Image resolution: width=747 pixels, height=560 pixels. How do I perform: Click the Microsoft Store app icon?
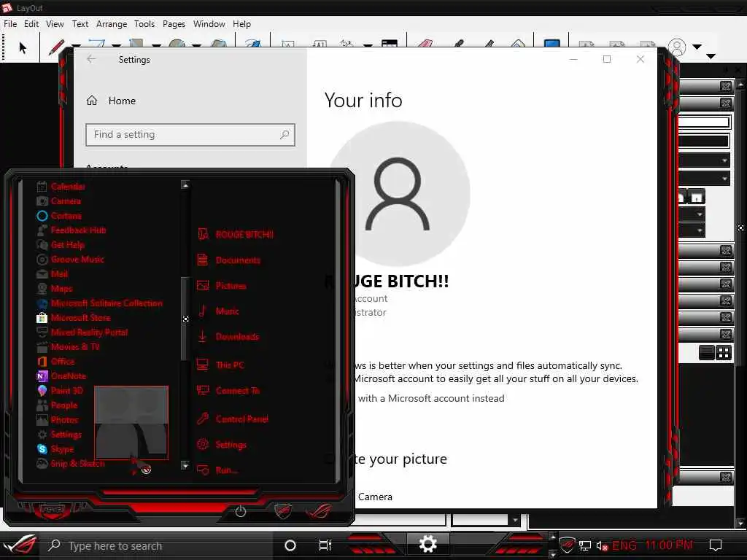pos(42,318)
